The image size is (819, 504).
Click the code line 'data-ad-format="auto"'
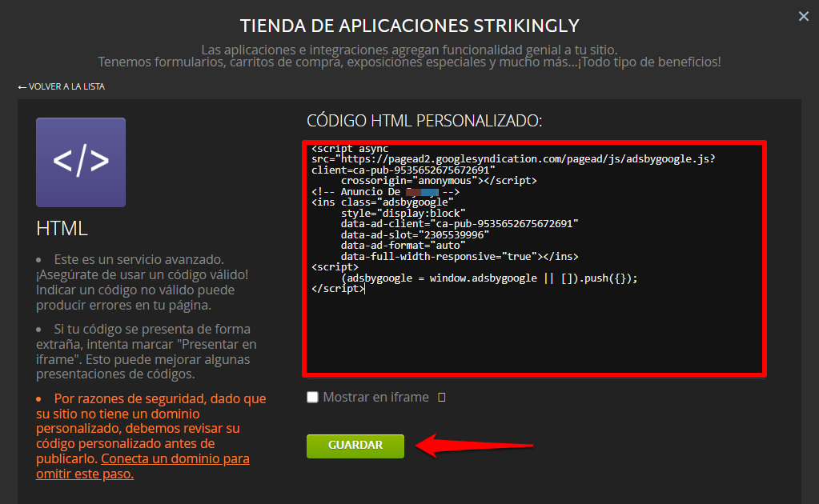click(x=403, y=246)
